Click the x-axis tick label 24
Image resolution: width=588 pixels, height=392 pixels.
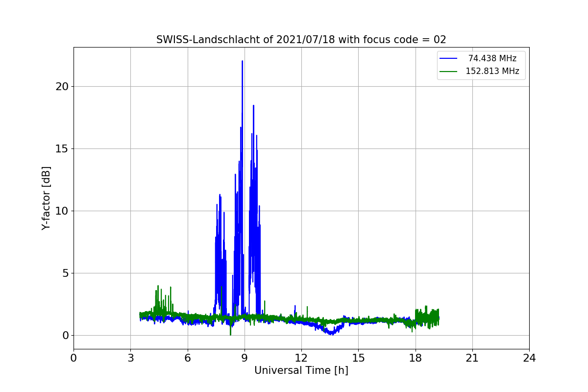point(529,358)
